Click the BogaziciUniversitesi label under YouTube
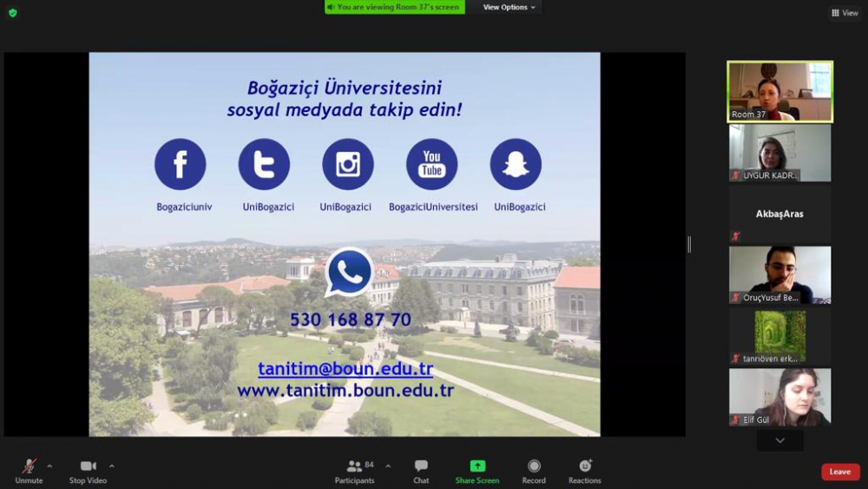The height and width of the screenshot is (489, 868). pos(433,207)
